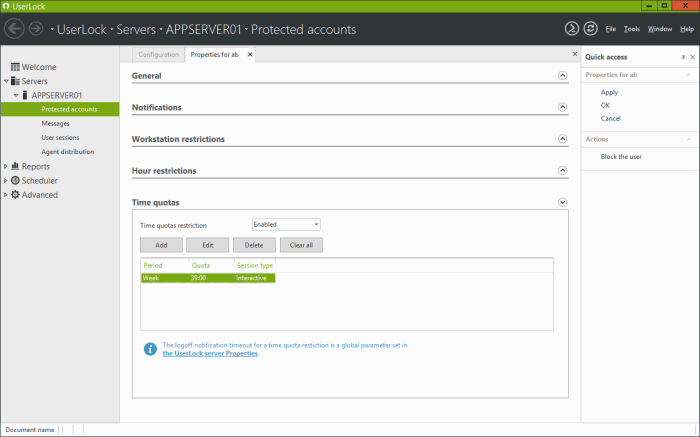Screen dimensions: 700x437
Task: Expand the Workstation restrictions section
Action: tap(562, 139)
